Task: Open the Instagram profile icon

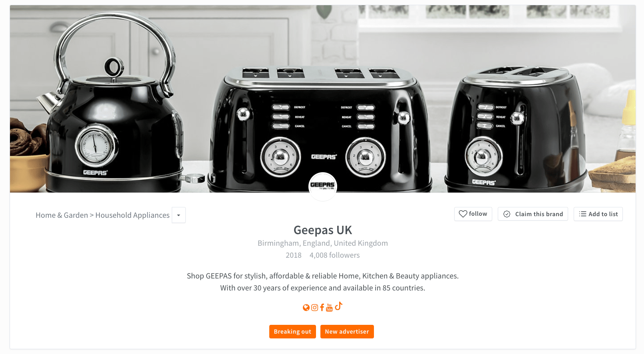Action: pos(315,308)
